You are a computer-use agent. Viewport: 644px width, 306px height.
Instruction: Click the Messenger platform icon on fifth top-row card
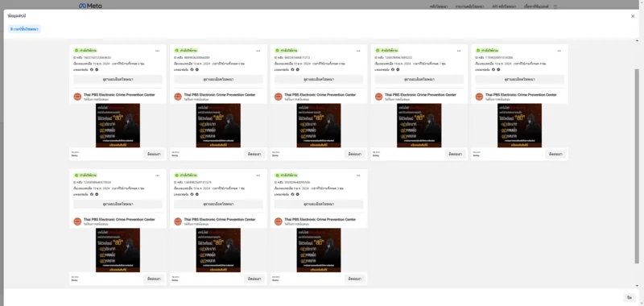coord(498,69)
